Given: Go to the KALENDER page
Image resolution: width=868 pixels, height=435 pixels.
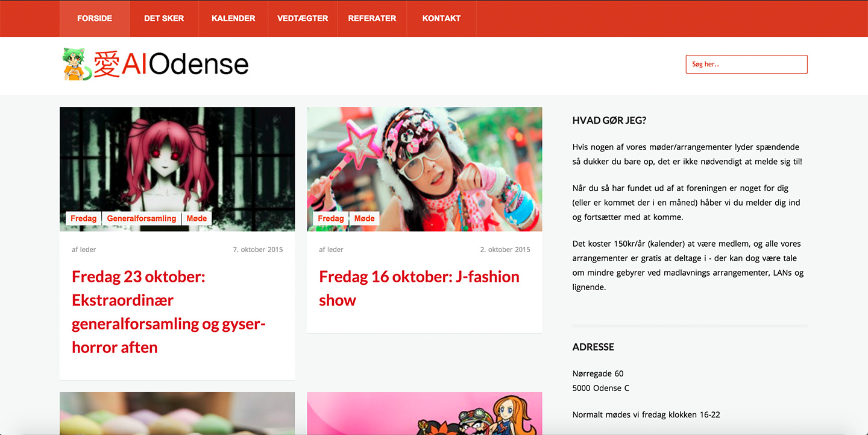Looking at the screenshot, I should coord(233,19).
